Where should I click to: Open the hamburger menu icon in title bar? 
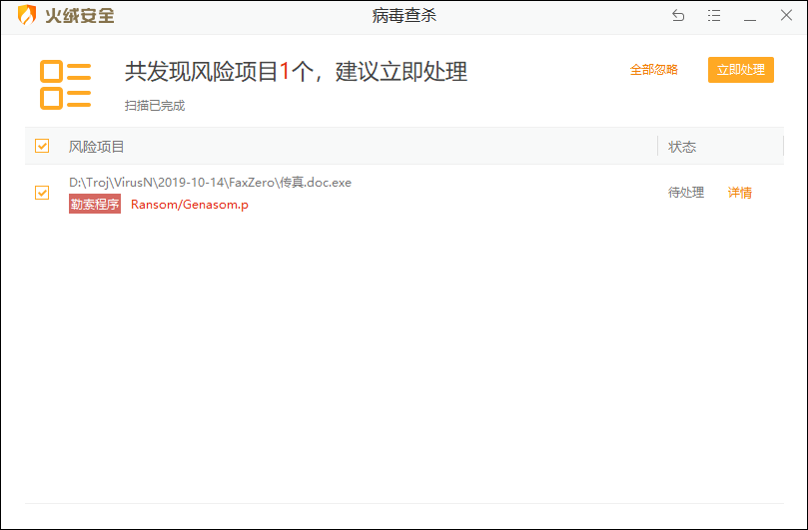tap(714, 15)
